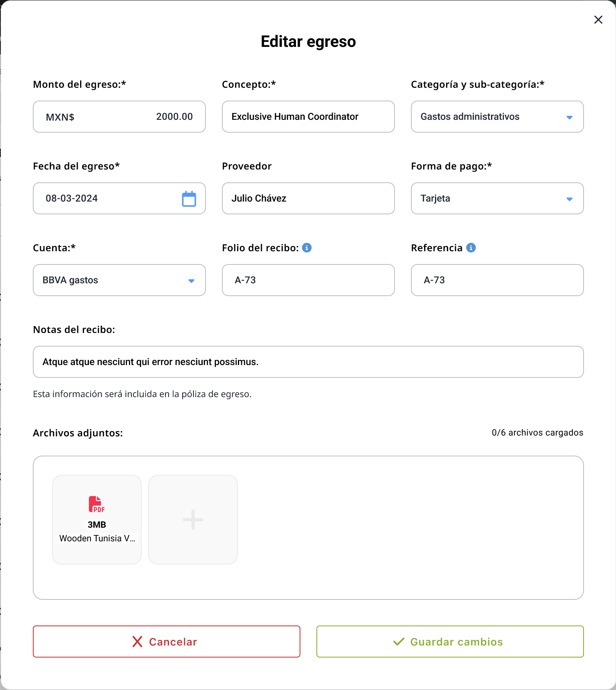
Task: Open the Cuenta BBVA gastos dropdown
Action: click(119, 280)
